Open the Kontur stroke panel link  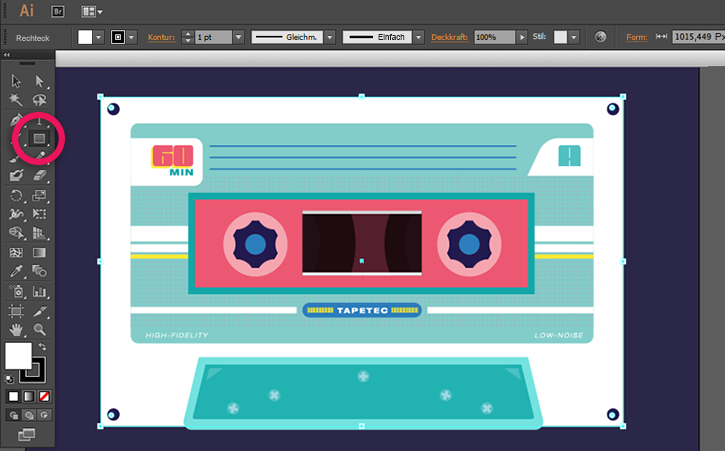(161, 37)
